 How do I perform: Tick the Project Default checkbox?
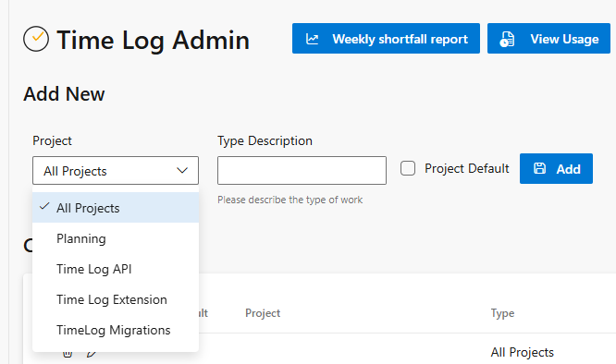(x=408, y=168)
